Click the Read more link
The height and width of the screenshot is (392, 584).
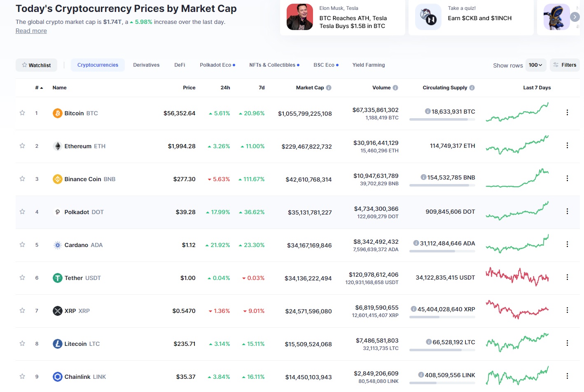point(31,31)
